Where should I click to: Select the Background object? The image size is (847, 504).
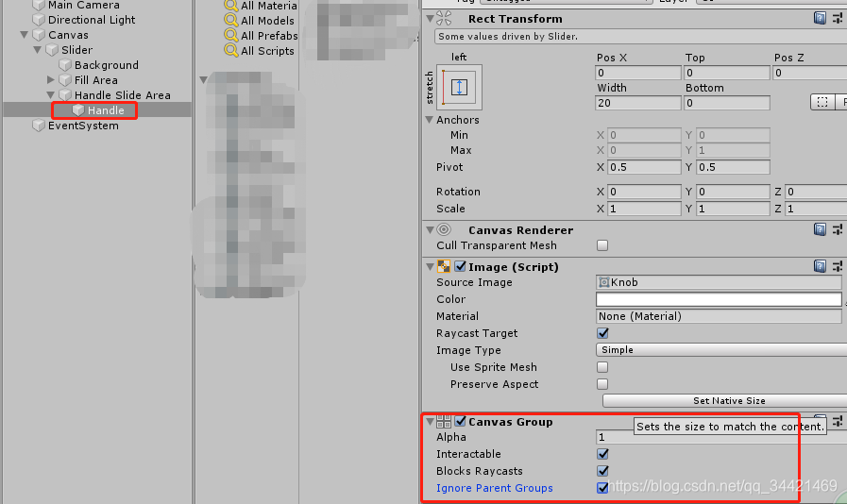point(107,65)
